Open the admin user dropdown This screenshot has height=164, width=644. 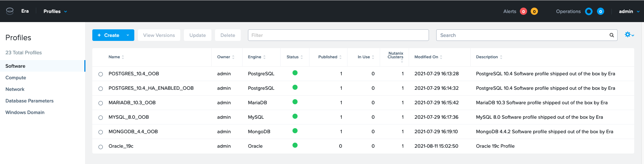click(629, 12)
